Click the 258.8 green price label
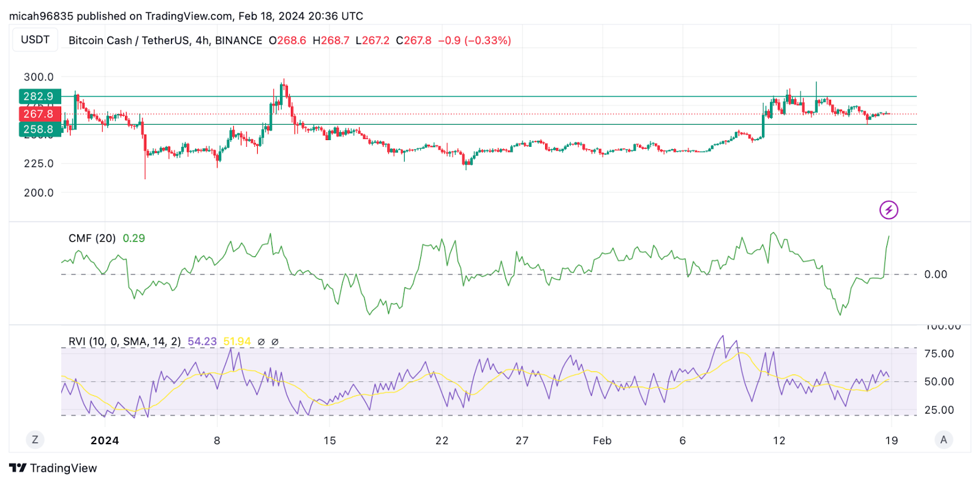This screenshot has width=980, height=484. pyautogui.click(x=40, y=129)
